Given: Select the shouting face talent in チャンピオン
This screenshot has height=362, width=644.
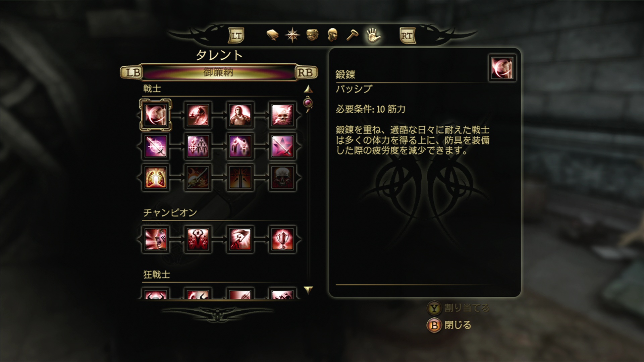Looking at the screenshot, I should point(155,239).
